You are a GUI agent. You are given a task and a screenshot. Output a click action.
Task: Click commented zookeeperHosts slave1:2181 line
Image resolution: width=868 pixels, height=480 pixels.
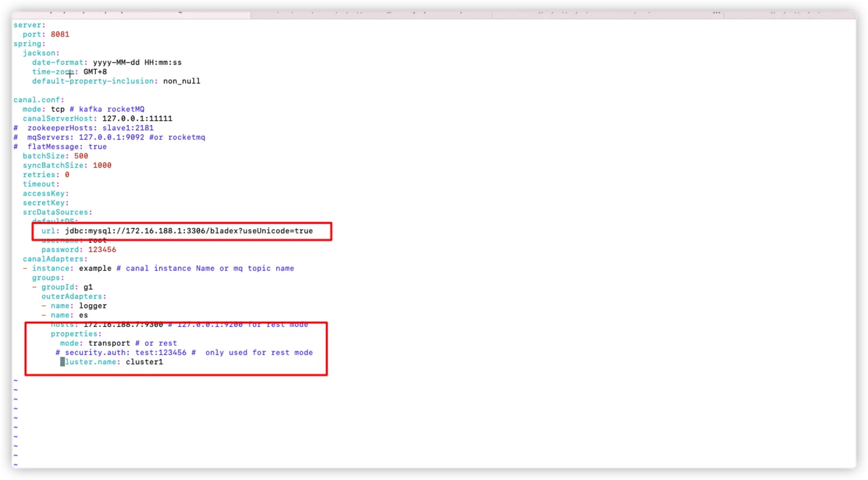tap(83, 128)
